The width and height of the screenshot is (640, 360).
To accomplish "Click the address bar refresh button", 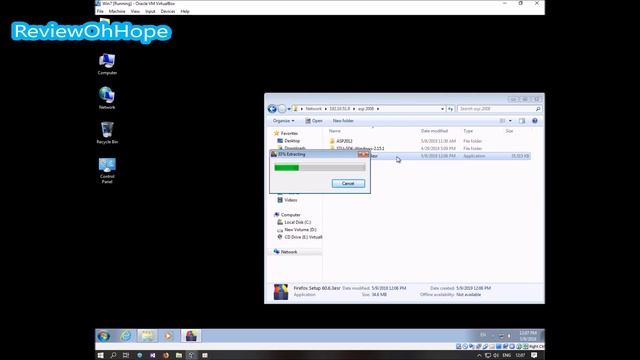I will tap(450, 109).
